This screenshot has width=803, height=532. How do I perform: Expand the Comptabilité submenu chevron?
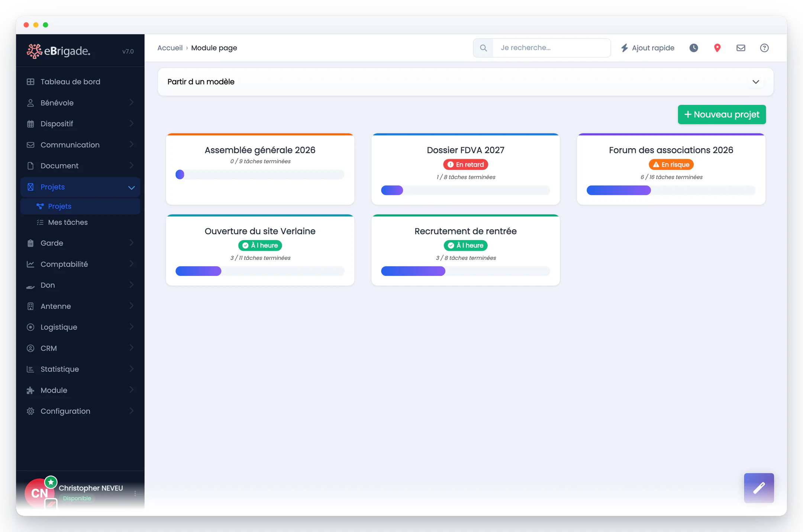(132, 264)
